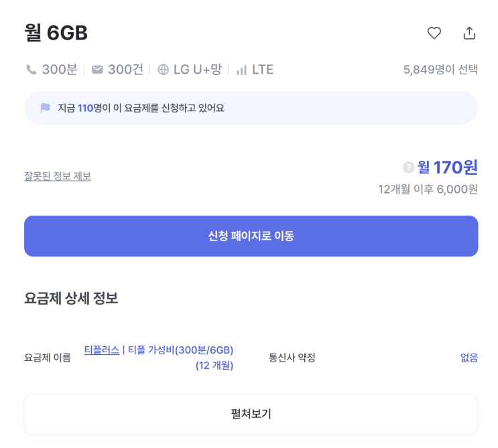Click the envelope icon beside 300건
The width and height of the screenshot is (498, 448).
[97, 70]
